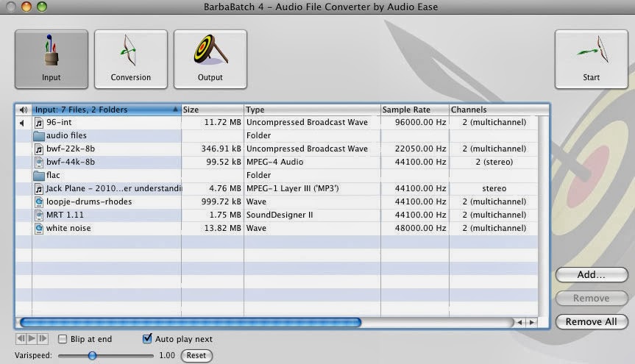635x364 pixels.
Task: Click the white noise file icon
Action: coord(39,229)
